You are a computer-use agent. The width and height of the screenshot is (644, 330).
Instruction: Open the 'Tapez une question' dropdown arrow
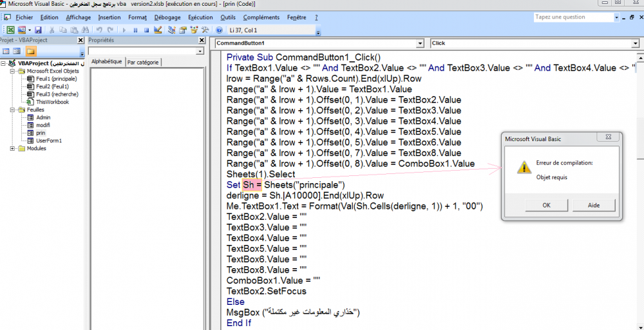[x=616, y=17]
